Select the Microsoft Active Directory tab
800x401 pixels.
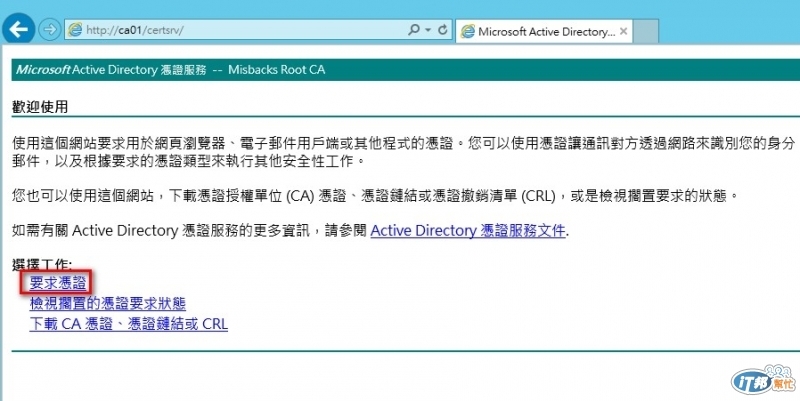[544, 32]
